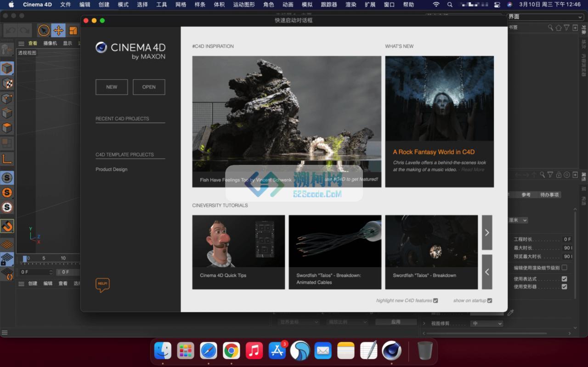This screenshot has width=588, height=367.
Task: Open the 文件 menu
Action: click(66, 5)
